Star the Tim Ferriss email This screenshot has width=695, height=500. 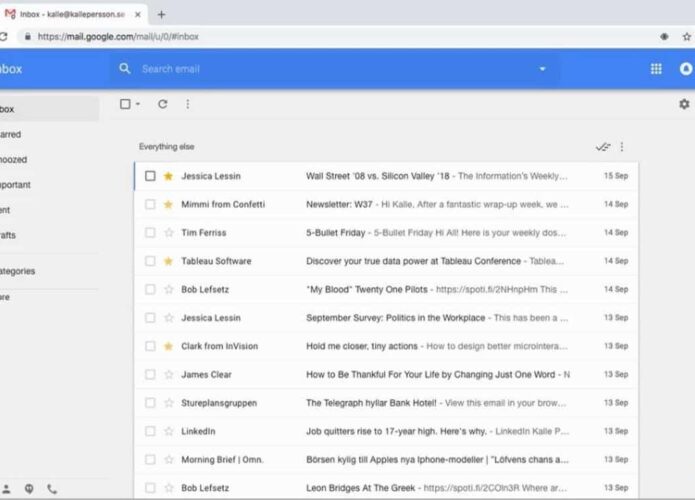coord(168,233)
